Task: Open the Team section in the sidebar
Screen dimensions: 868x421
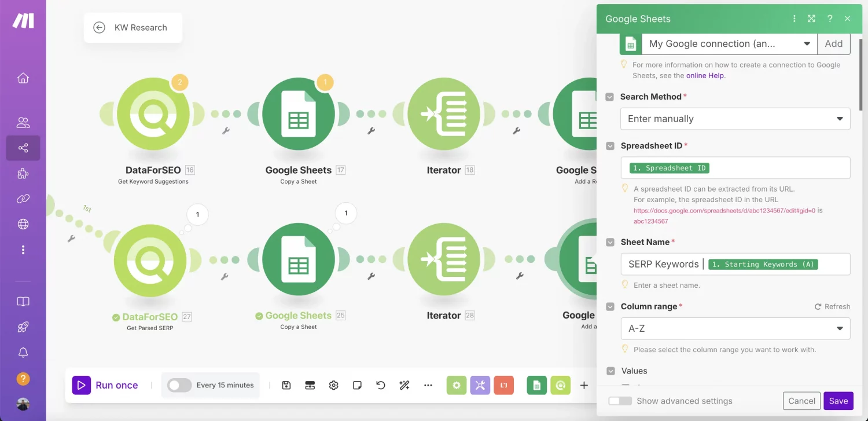Action: [x=23, y=123]
